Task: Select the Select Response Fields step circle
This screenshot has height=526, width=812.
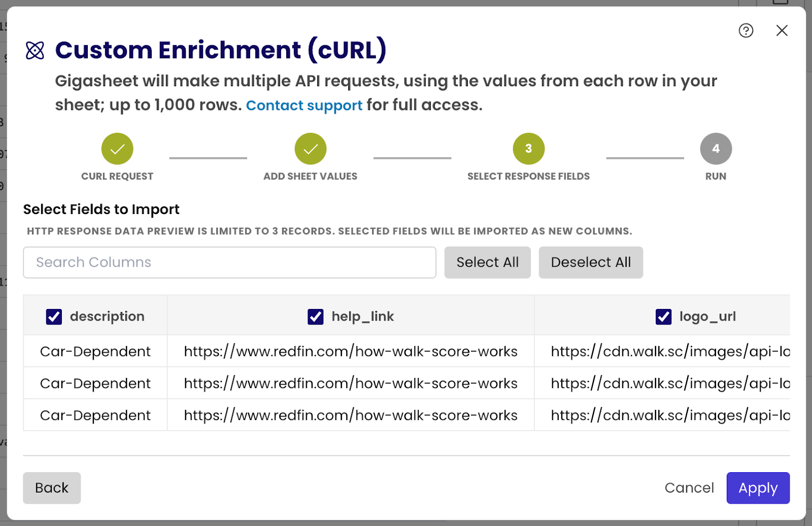Action: click(528, 149)
